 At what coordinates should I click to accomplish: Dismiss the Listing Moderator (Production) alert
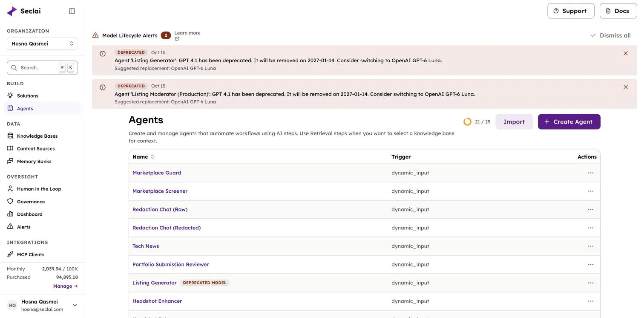point(626,87)
